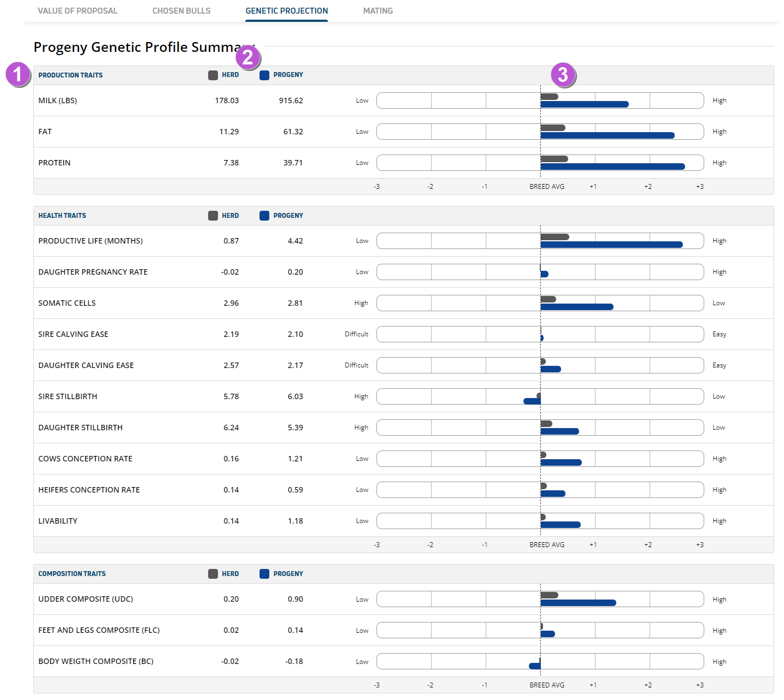The image size is (784, 700).
Task: Click the blue progeny bar for Milk (LBS)
Action: coord(584,104)
